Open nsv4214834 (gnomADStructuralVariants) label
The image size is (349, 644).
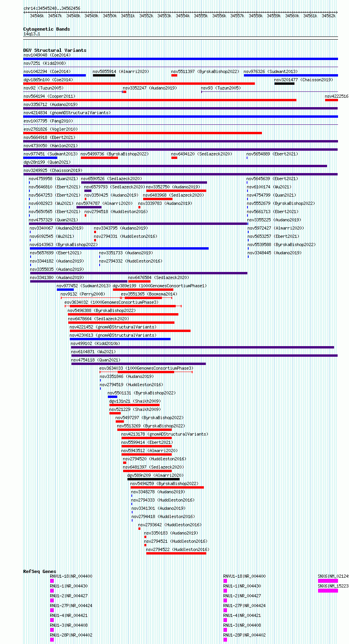(67, 113)
